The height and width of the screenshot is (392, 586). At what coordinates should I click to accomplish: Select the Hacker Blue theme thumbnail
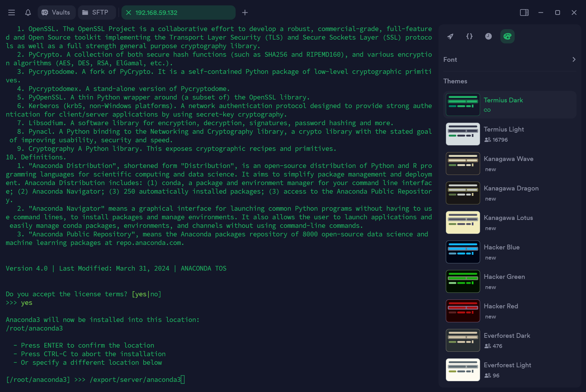click(x=463, y=252)
